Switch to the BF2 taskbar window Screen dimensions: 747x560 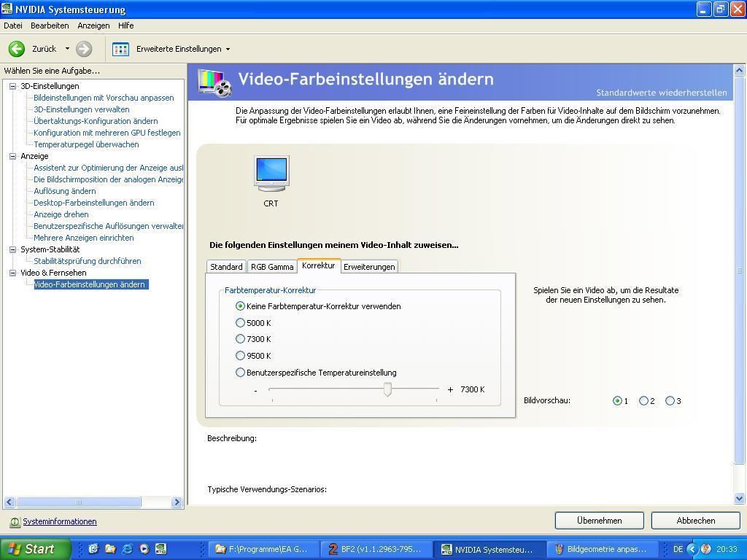[x=376, y=550]
